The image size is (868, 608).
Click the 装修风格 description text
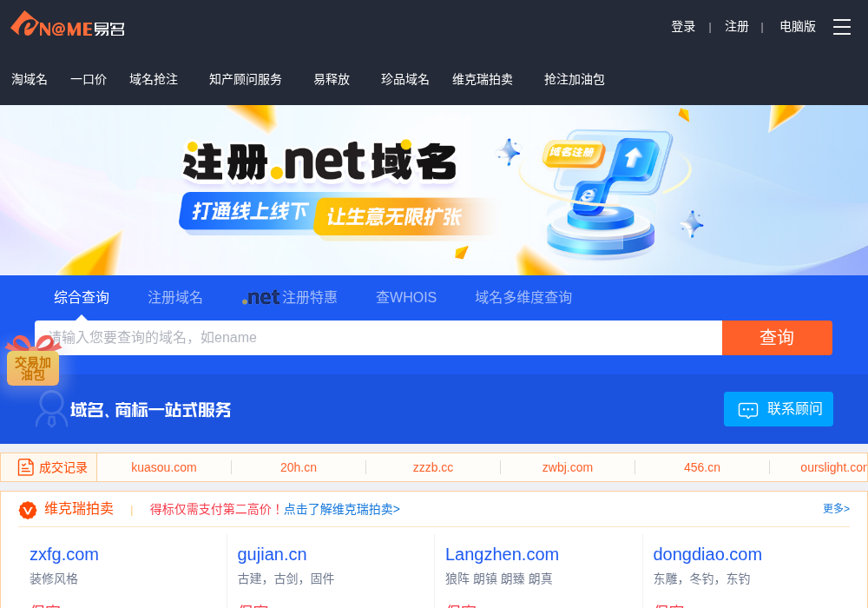[54, 578]
